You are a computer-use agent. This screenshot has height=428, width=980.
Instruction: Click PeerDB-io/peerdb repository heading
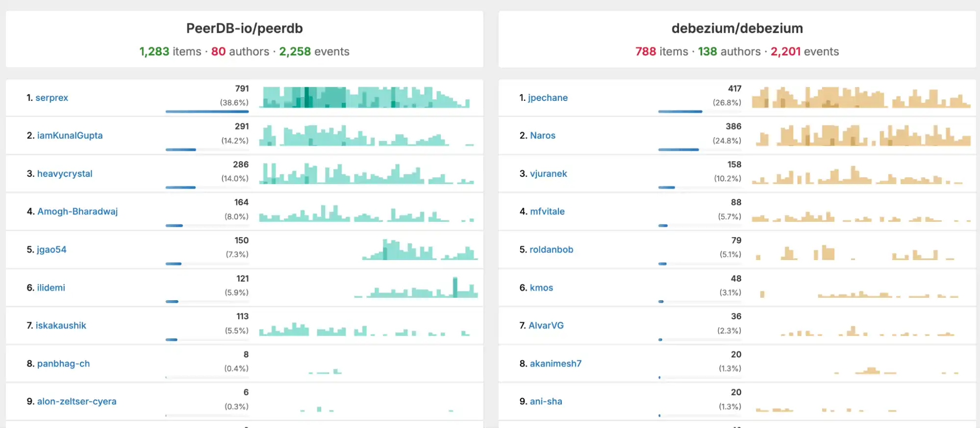(244, 28)
